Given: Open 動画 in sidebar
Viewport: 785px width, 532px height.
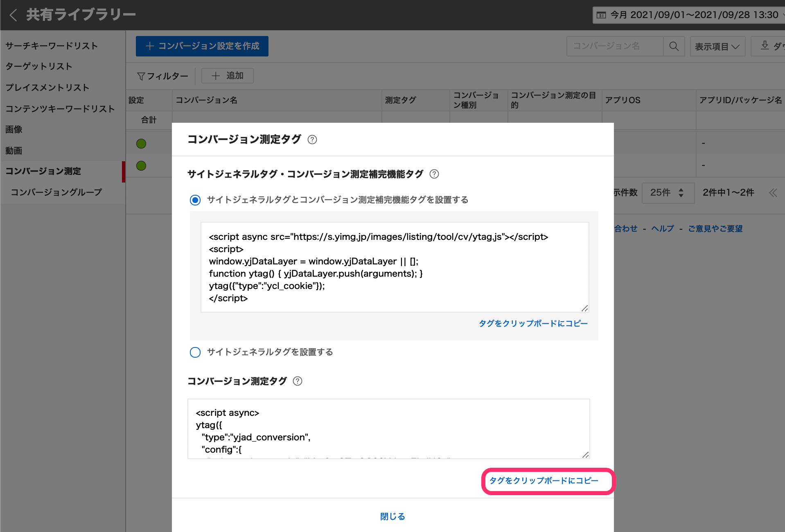Looking at the screenshot, I should 14,151.
